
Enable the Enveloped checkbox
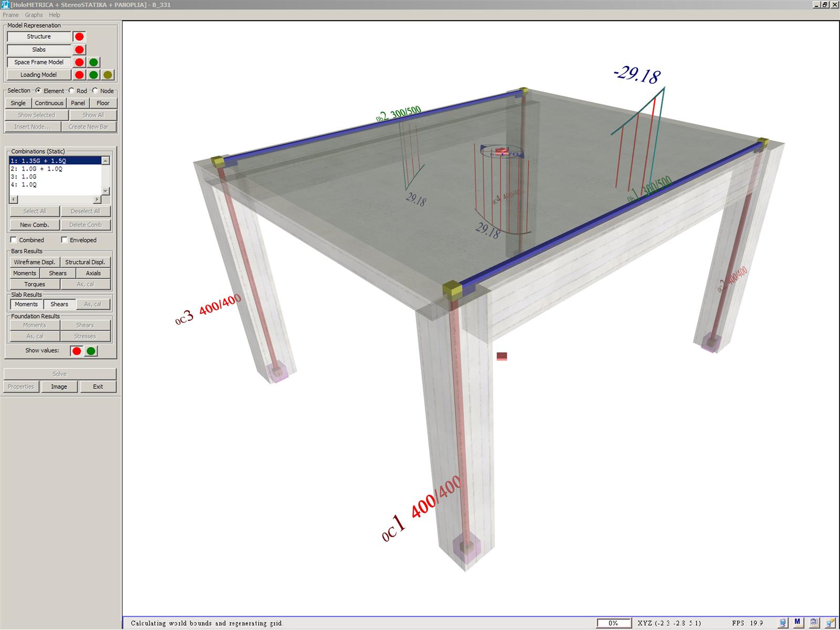64,240
